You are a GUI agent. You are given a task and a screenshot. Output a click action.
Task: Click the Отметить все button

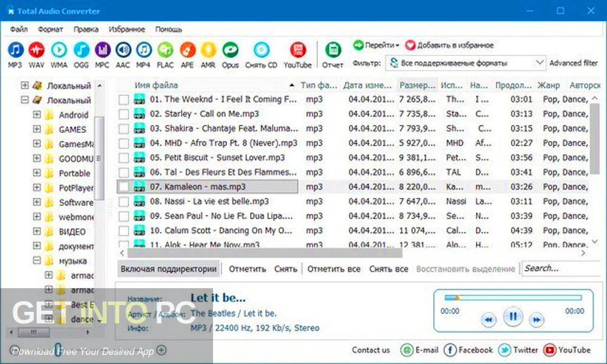click(x=333, y=269)
